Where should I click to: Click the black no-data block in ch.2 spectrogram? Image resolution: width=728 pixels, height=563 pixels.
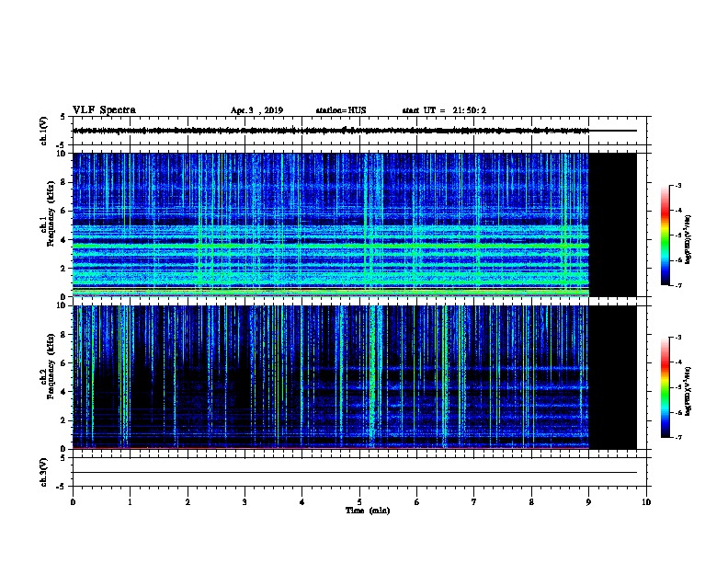[612, 377]
